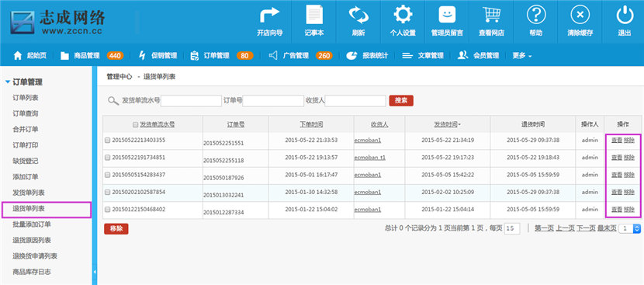Click the 报表统计 pie chart icon

point(351,55)
